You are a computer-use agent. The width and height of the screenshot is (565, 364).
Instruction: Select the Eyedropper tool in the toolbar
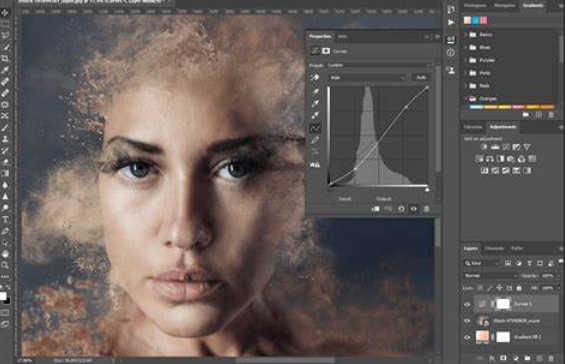[x=5, y=70]
